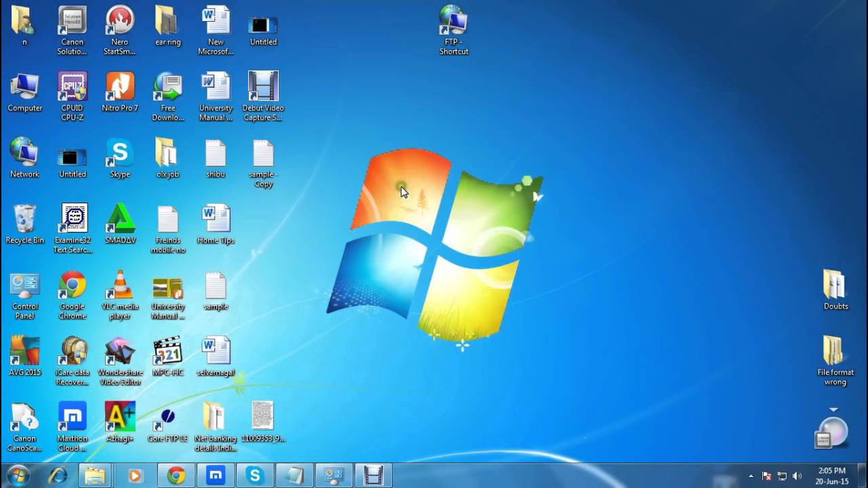The height and width of the screenshot is (488, 868).
Task: Open the 'ear ring' folder
Action: coord(167,26)
